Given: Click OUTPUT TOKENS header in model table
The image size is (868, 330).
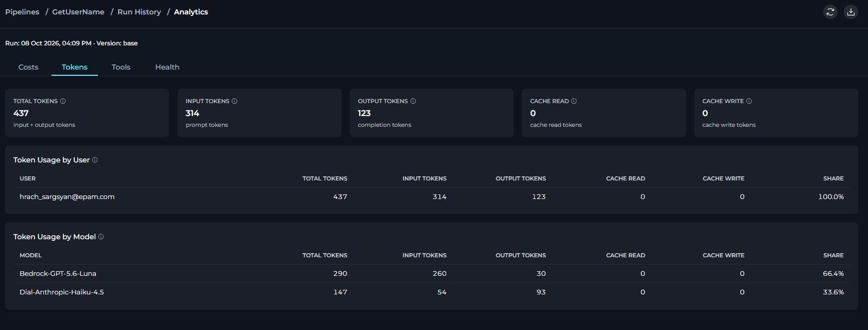Looking at the screenshot, I should pos(521,255).
